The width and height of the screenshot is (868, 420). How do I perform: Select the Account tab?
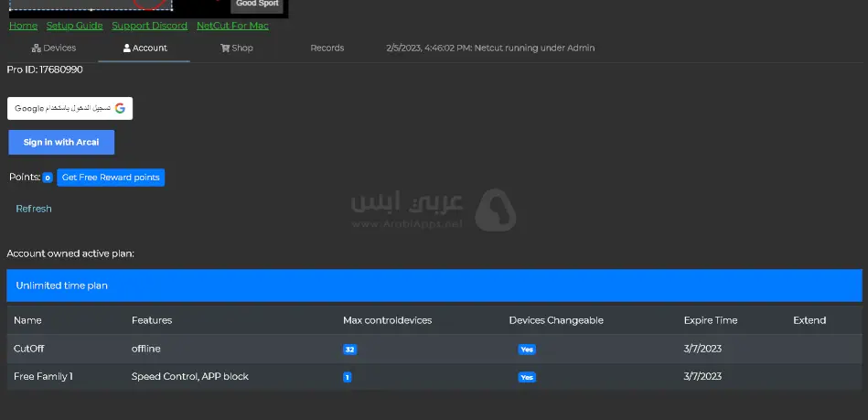coord(145,48)
